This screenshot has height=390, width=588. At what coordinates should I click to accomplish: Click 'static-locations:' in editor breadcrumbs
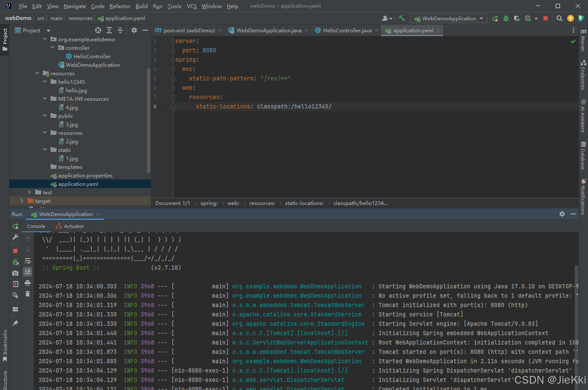pyautogui.click(x=304, y=203)
